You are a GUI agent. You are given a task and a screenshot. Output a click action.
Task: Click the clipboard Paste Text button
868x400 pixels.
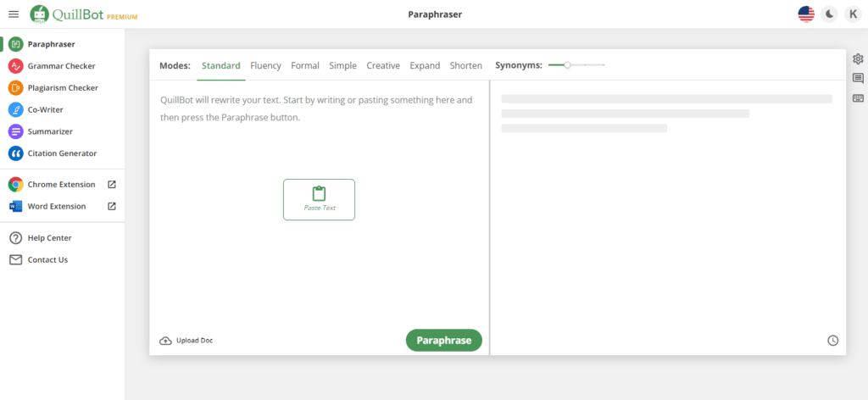[319, 200]
